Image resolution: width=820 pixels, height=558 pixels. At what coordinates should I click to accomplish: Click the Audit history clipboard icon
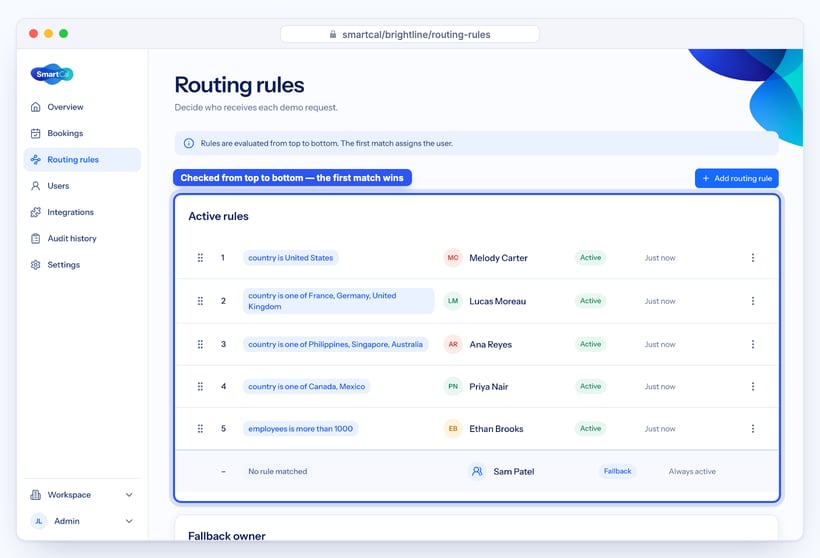pyautogui.click(x=36, y=238)
